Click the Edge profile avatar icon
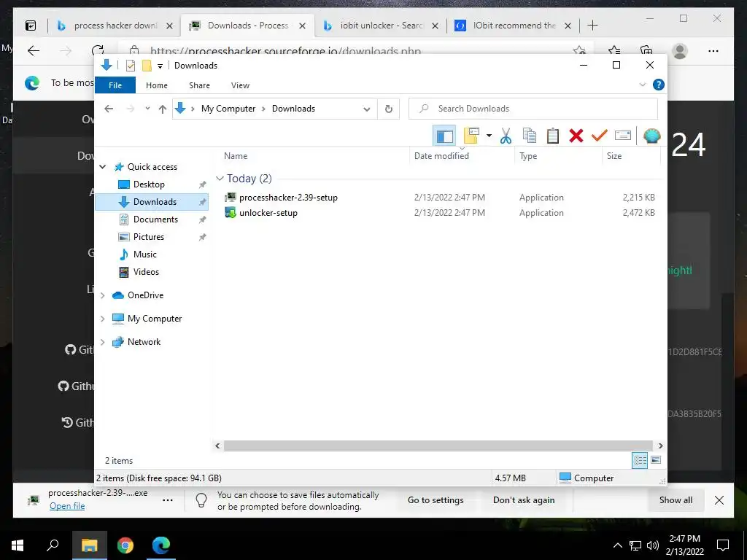This screenshot has width=747, height=560. click(680, 51)
